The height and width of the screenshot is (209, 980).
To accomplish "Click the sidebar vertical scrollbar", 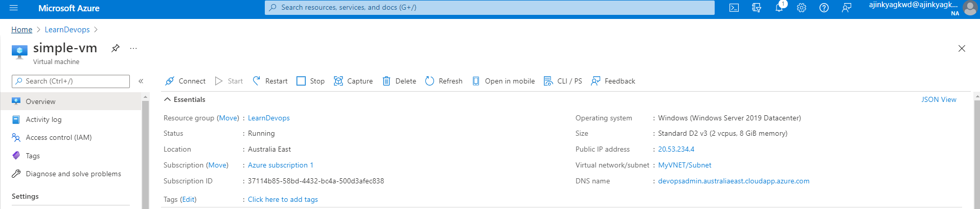I will pos(145,154).
